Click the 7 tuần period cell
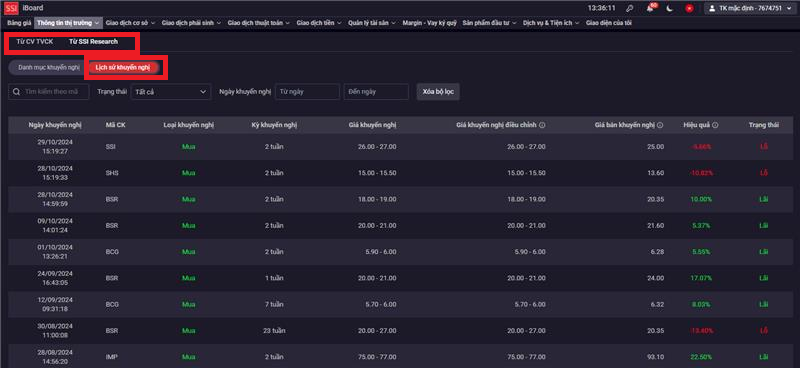800x368 pixels. coord(274,304)
